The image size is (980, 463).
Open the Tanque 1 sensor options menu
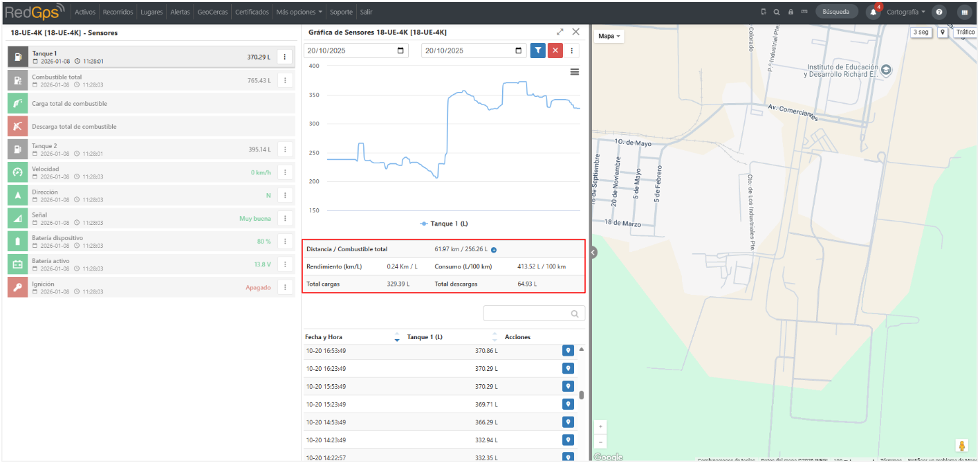click(284, 57)
